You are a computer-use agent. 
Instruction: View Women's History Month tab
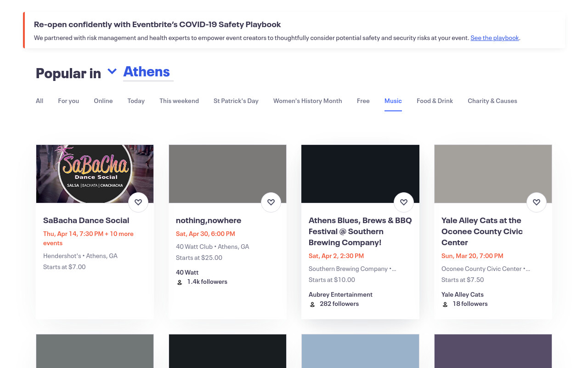tap(308, 101)
